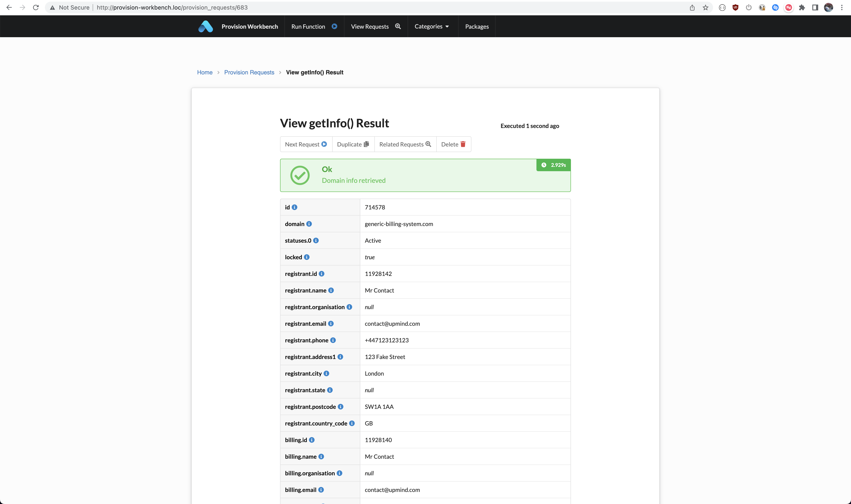Follow the Home breadcrumb link

pyautogui.click(x=205, y=72)
